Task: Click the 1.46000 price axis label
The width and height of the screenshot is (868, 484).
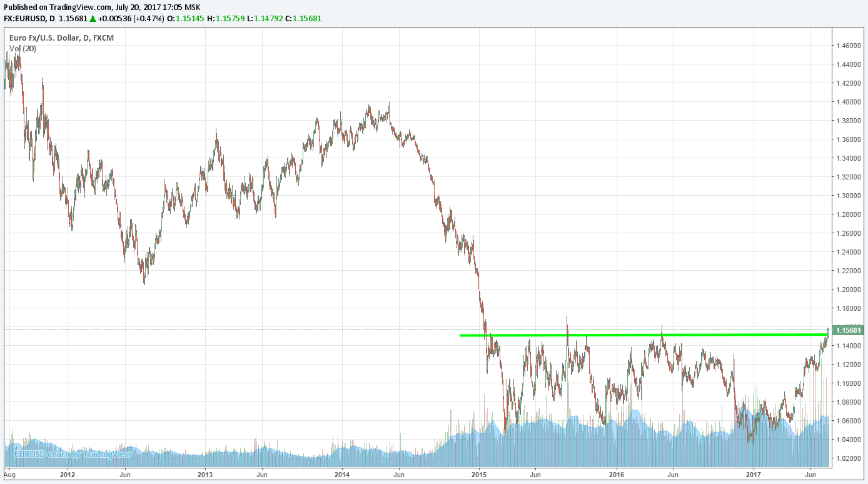Action: (x=848, y=46)
